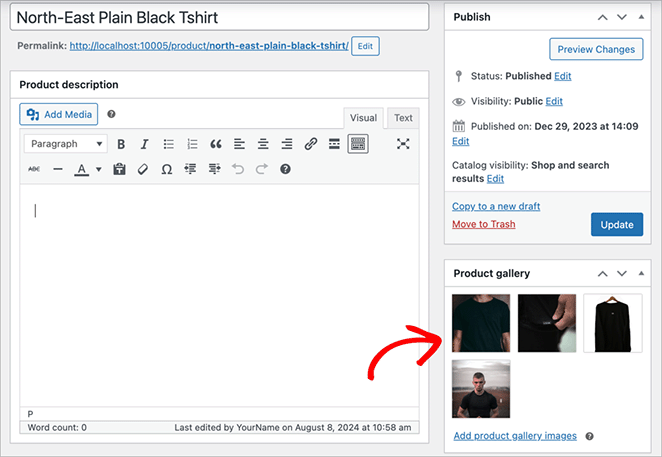
Task: Collapse the Product gallery panel
Action: coord(642,273)
